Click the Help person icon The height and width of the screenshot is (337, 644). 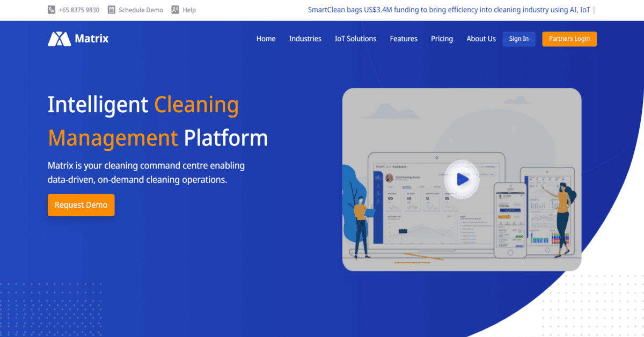coord(175,10)
